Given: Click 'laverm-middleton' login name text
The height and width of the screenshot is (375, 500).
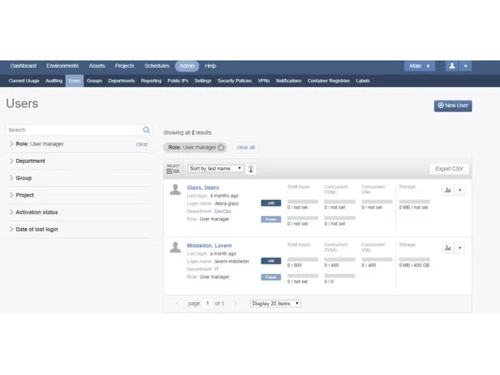Looking at the screenshot, I should click(232, 261).
